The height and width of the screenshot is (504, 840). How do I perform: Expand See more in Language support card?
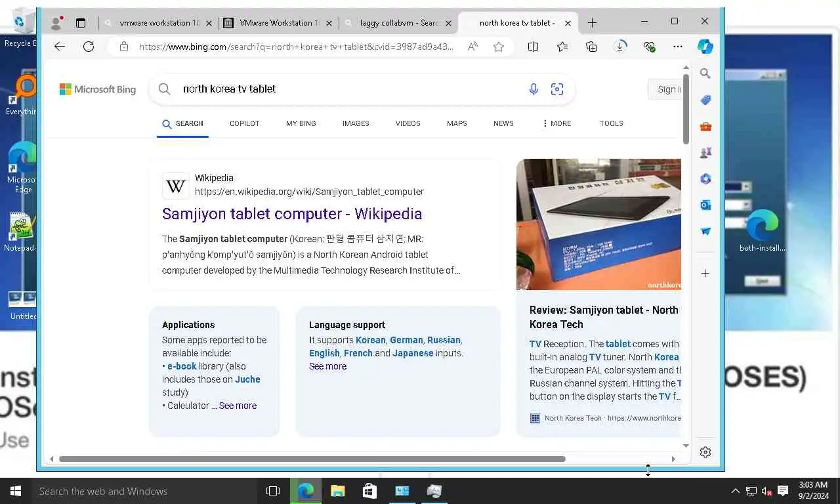pos(327,366)
